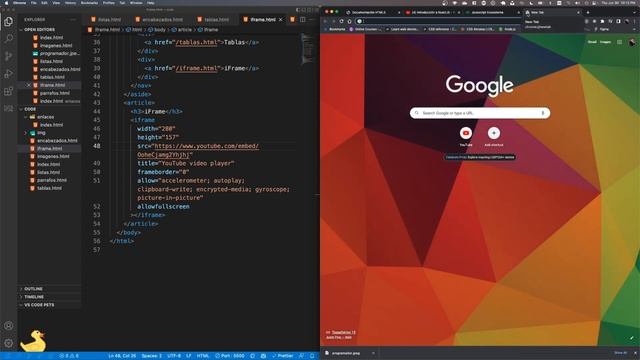Click Ln 48, Col 26 cursor position
640x360 pixels.
122,356
